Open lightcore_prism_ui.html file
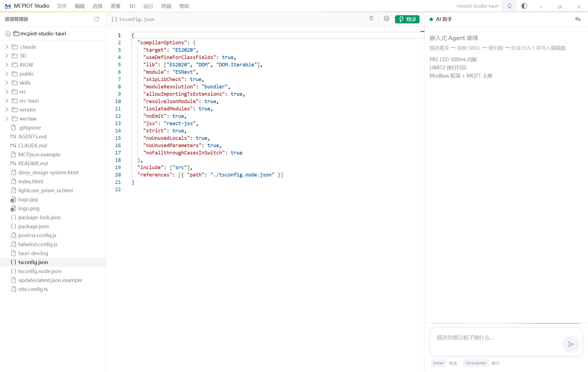This screenshot has height=372, width=588. pyautogui.click(x=45, y=190)
